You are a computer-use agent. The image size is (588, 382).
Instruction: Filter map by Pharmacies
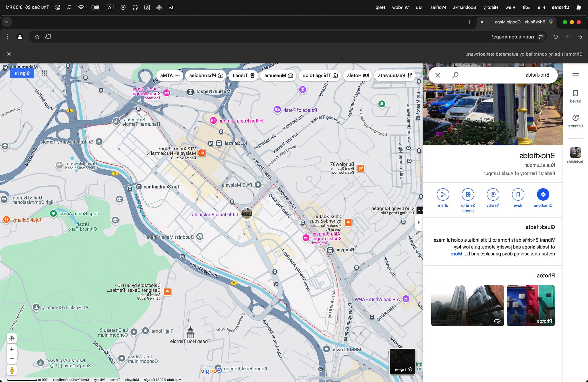point(206,75)
